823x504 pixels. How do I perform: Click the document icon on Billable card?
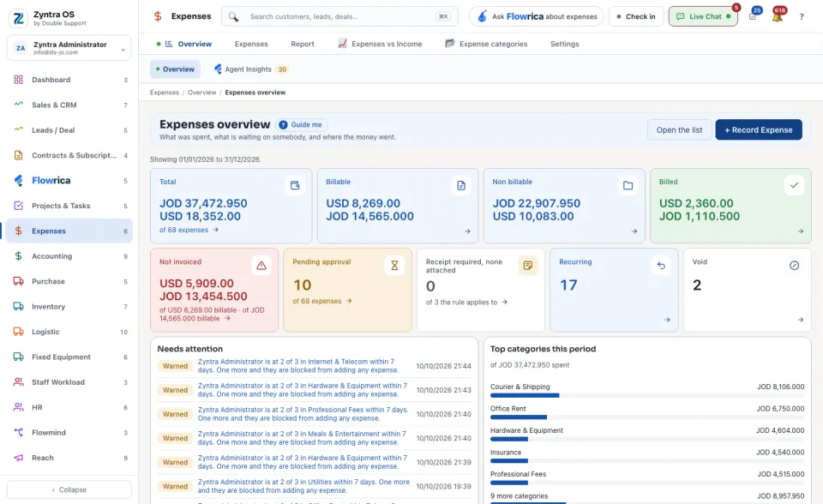click(x=461, y=185)
